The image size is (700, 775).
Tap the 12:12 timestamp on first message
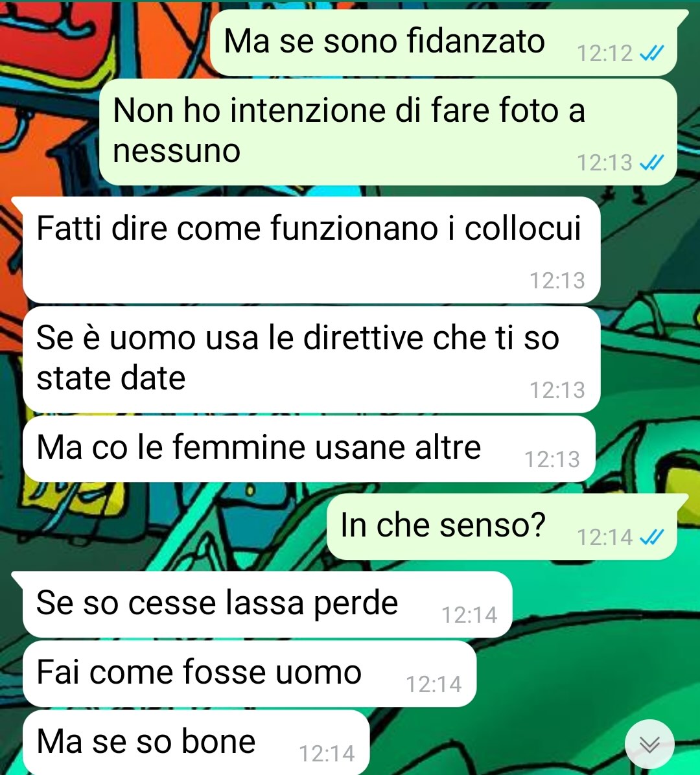coord(605,53)
